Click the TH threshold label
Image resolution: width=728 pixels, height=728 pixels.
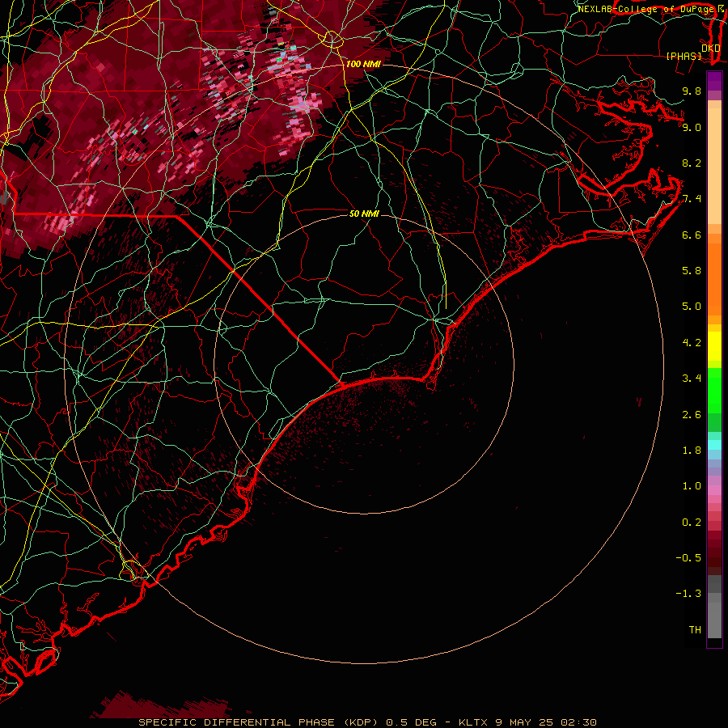coord(695,630)
